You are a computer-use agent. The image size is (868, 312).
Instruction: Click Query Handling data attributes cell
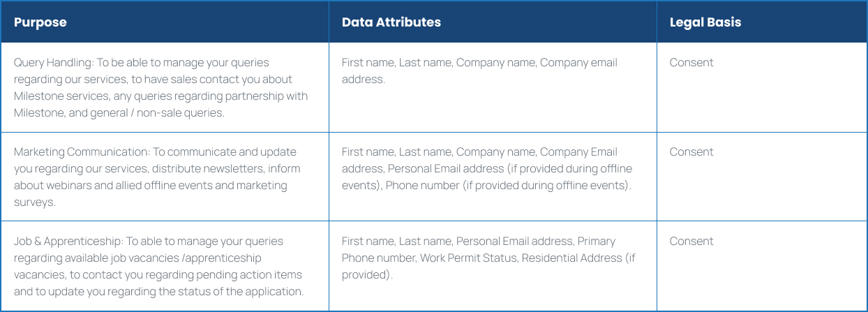tap(493, 87)
